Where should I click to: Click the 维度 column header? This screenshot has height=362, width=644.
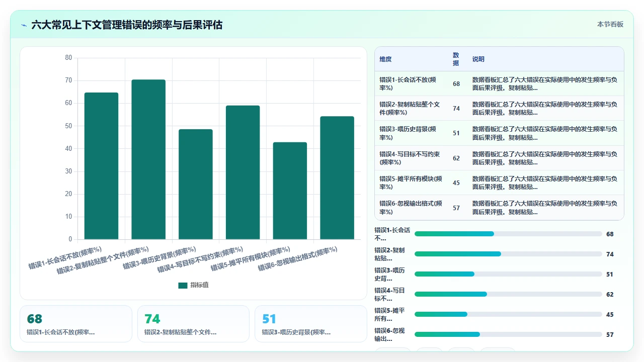(385, 59)
